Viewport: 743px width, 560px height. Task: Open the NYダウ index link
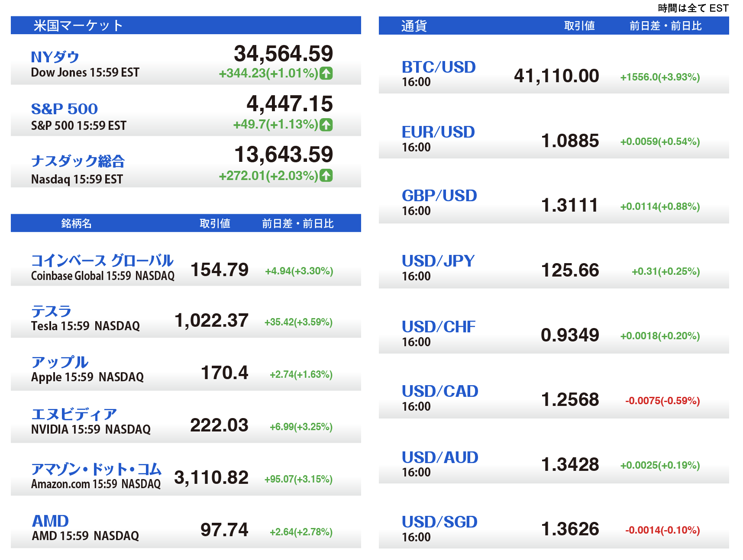point(55,57)
